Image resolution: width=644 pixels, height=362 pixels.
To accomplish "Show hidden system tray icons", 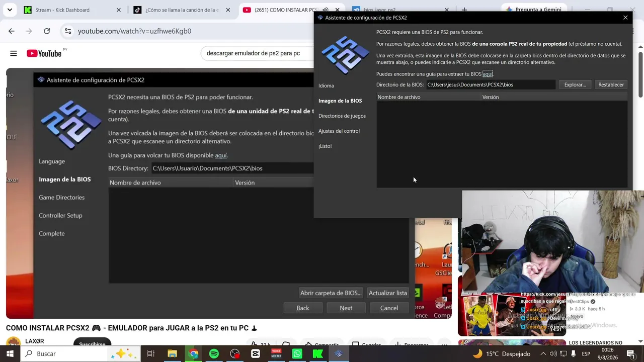I will (543, 353).
